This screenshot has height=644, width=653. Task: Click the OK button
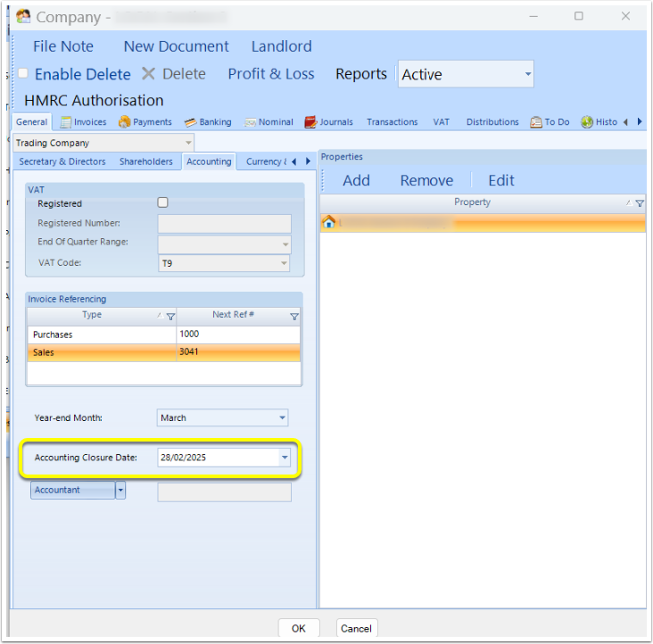tap(299, 628)
